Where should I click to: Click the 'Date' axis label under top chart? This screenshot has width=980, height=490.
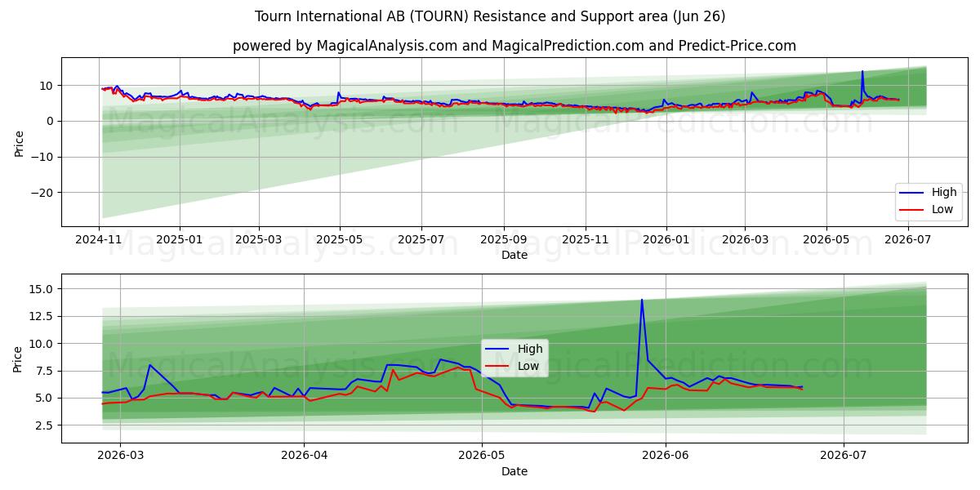(x=514, y=255)
